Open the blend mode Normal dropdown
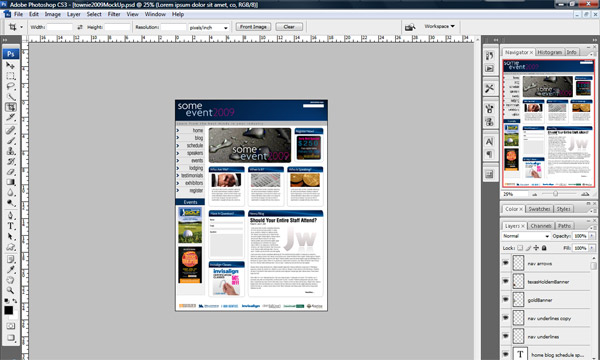The image size is (600, 360). pyautogui.click(x=526, y=236)
